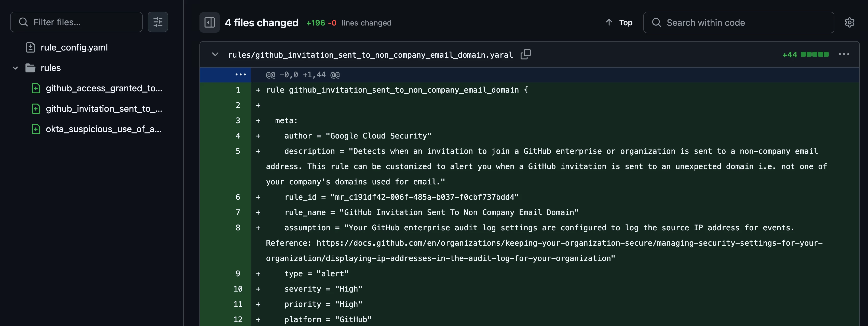Select line number 4 in the diff
Image resolution: width=868 pixels, height=326 pixels.
coord(238,136)
